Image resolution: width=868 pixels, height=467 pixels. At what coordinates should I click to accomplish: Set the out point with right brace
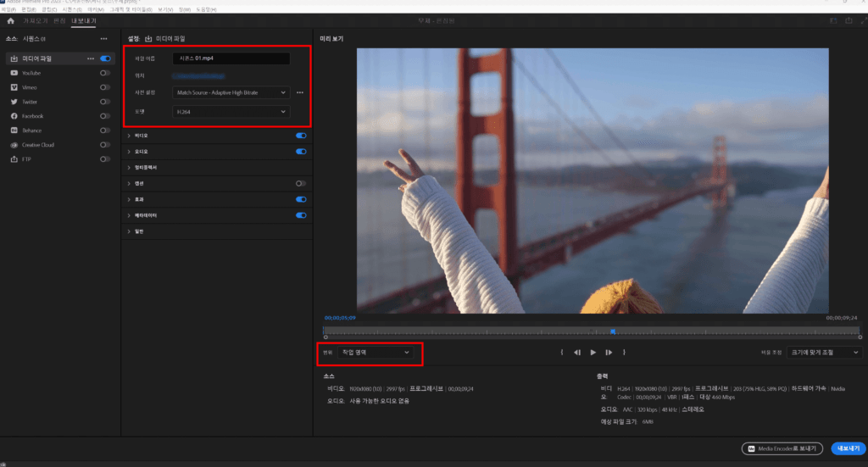click(624, 353)
